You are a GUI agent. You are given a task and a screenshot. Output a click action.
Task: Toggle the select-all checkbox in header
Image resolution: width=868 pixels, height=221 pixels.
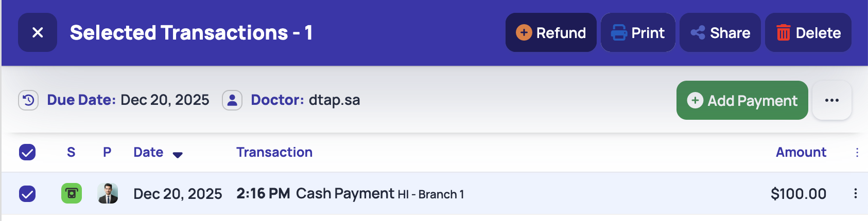[27, 152]
